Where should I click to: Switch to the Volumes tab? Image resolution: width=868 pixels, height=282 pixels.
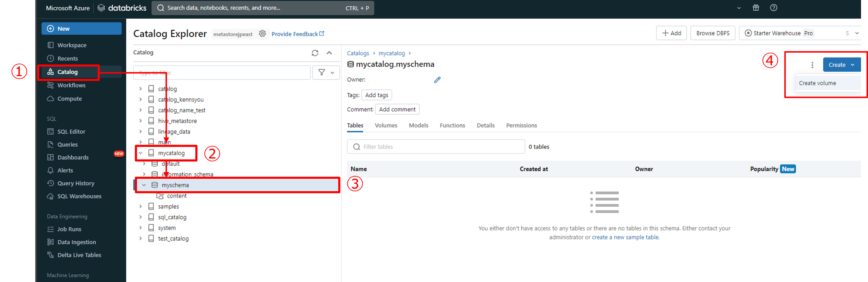coord(386,125)
